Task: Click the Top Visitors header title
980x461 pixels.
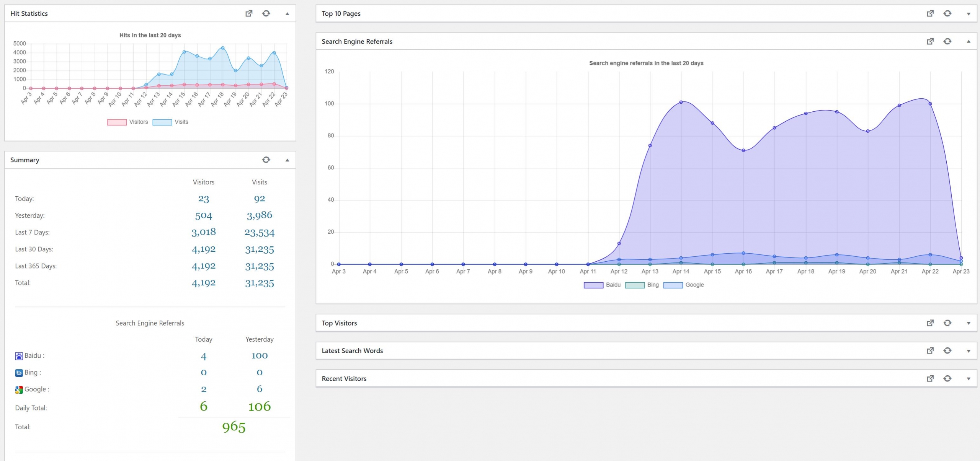Action: [x=339, y=323]
